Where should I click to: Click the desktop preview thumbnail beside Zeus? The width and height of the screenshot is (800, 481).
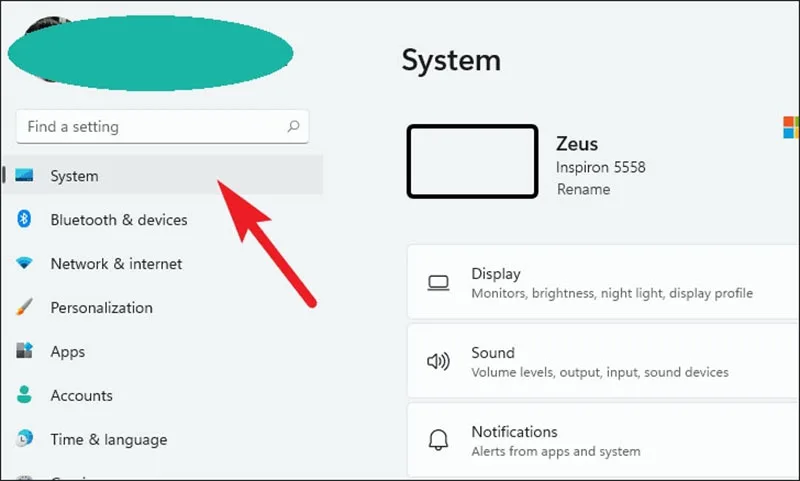click(x=472, y=161)
